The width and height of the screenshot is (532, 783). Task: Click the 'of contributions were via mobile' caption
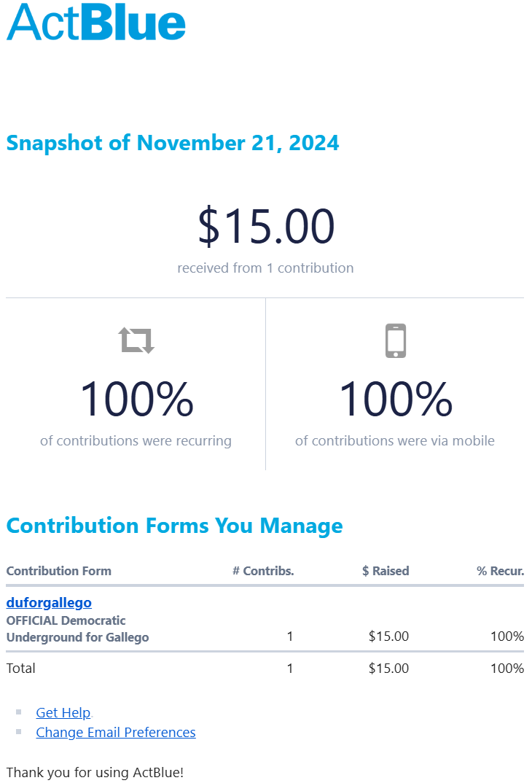point(395,440)
